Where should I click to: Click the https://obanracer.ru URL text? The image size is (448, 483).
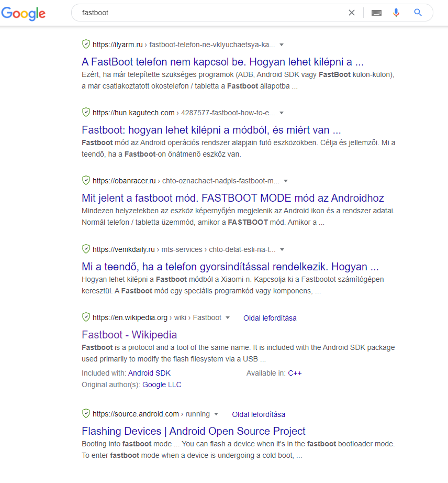(x=124, y=181)
